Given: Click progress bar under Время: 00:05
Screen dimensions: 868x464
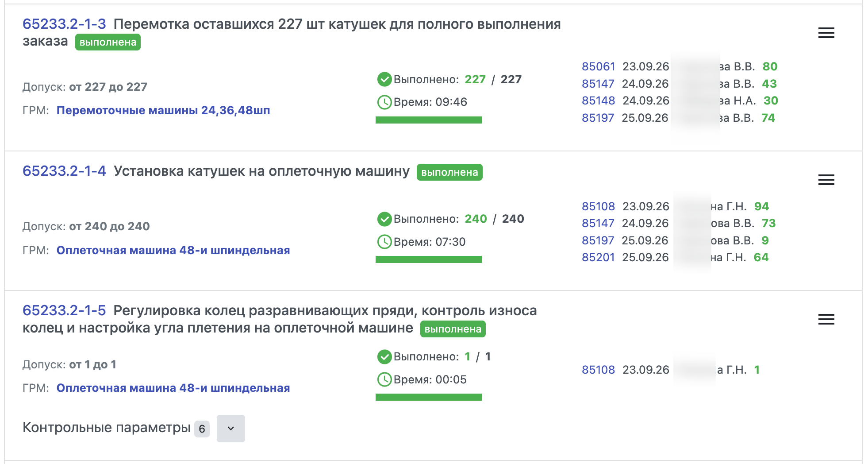Looking at the screenshot, I should 428,397.
